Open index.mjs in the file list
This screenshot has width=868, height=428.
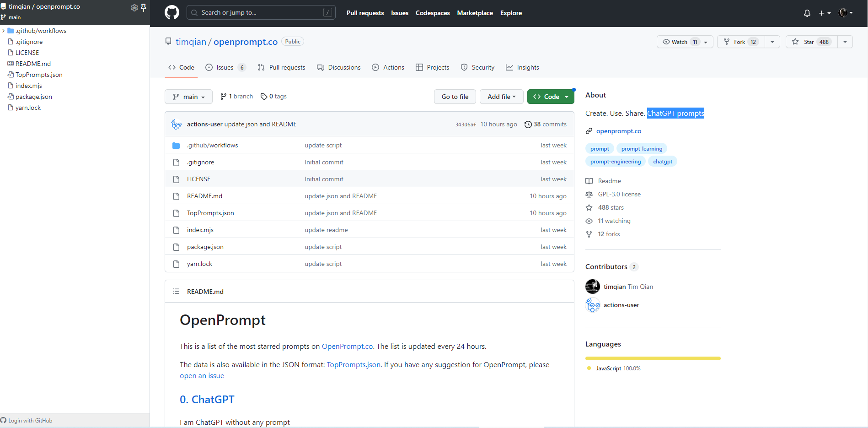[x=200, y=230]
